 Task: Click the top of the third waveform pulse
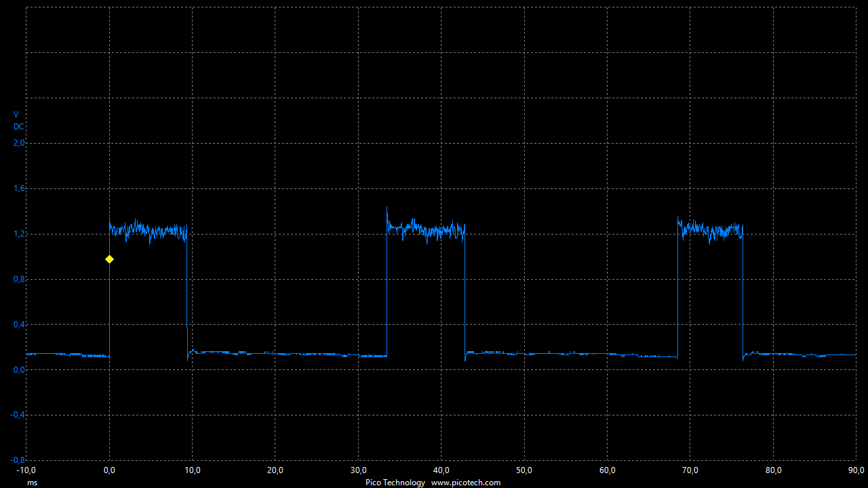(x=710, y=230)
